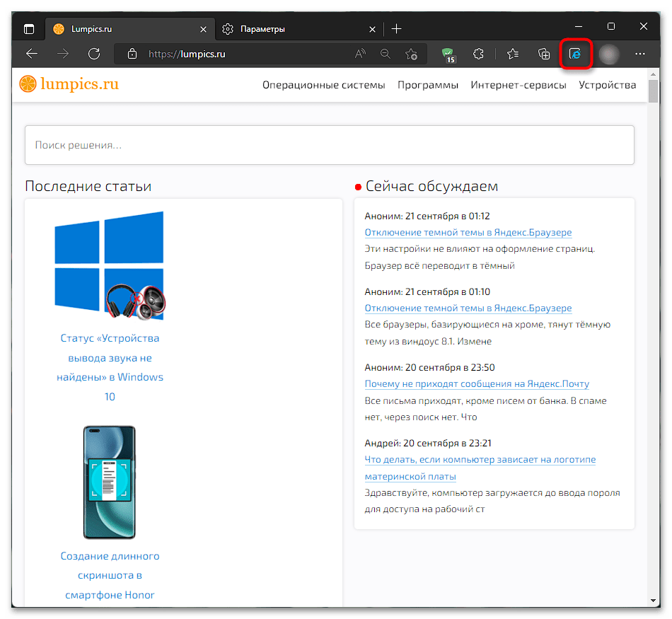Screen dimensions: 672x619
Task: Reload the page with the refresh button
Action: [94, 54]
